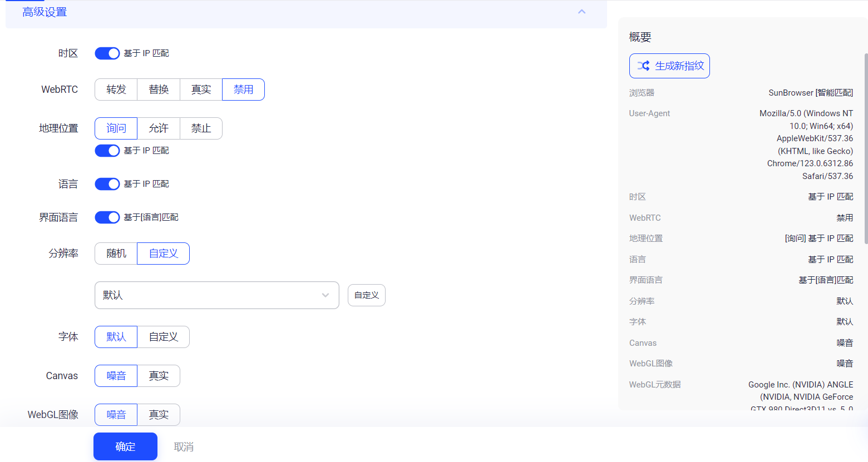Set Canvas to 真实
The image size is (868, 462).
[159, 376]
